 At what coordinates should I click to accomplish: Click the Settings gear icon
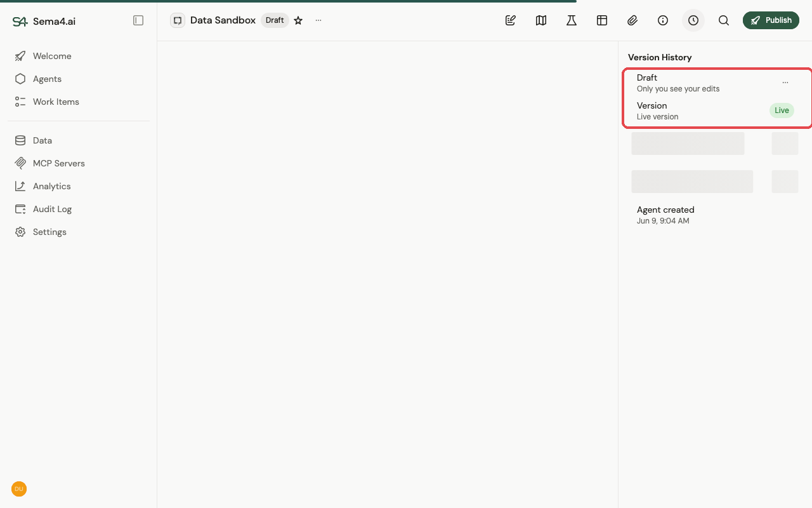pos(20,232)
